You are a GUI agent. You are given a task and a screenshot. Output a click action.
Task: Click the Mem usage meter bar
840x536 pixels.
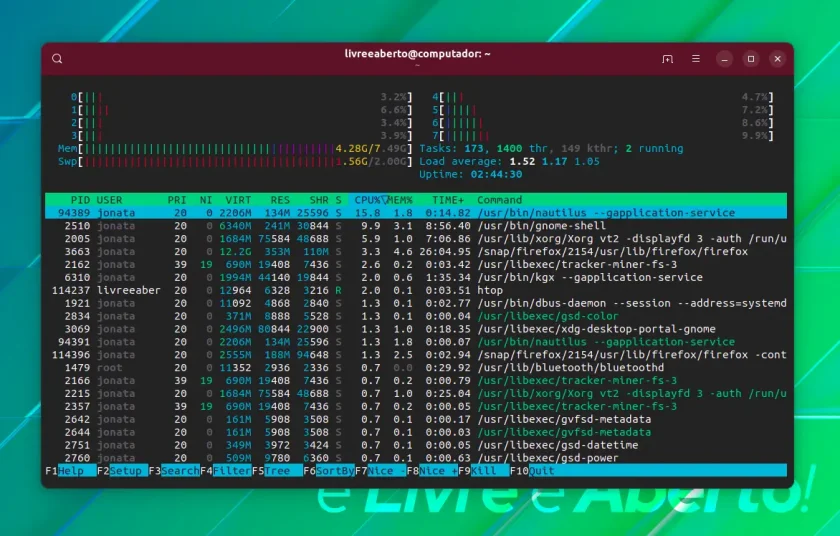(x=235, y=148)
